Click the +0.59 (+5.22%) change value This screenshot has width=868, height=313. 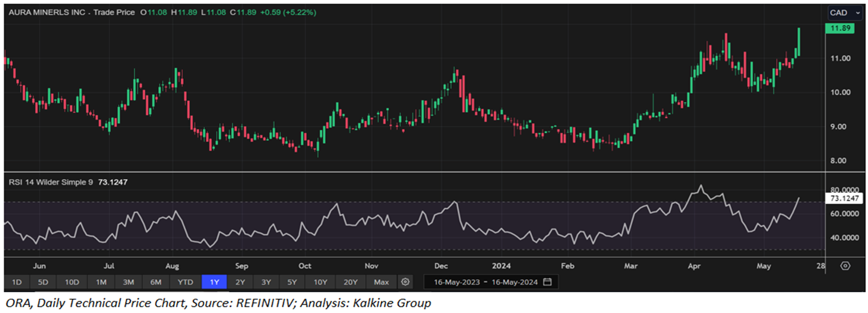287,13
